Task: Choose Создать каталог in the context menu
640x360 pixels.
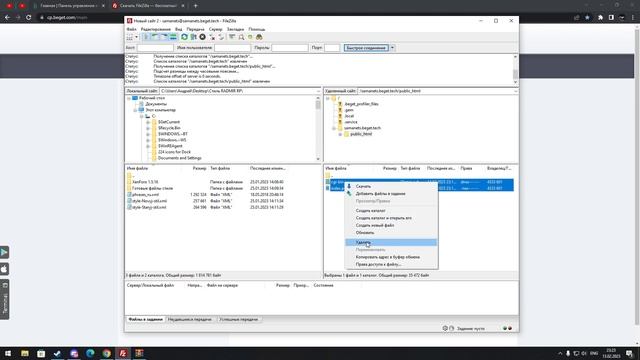Action: point(391,211)
